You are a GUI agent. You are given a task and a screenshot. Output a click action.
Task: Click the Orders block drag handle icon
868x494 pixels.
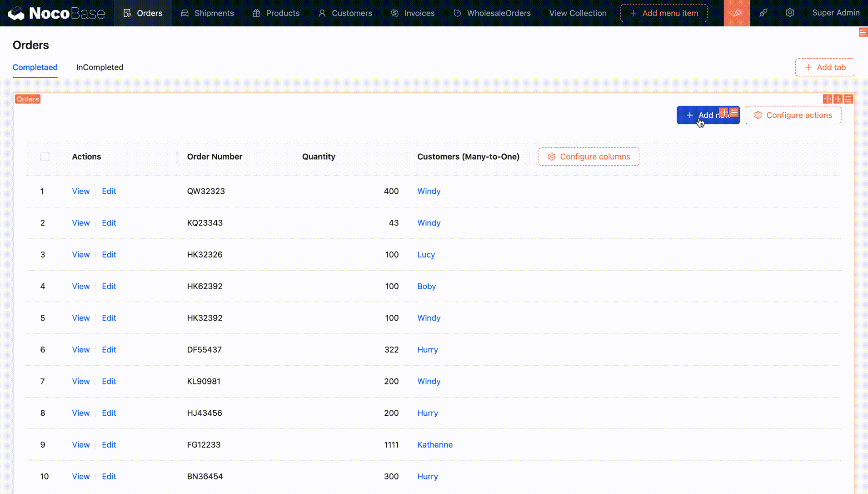[828, 99]
